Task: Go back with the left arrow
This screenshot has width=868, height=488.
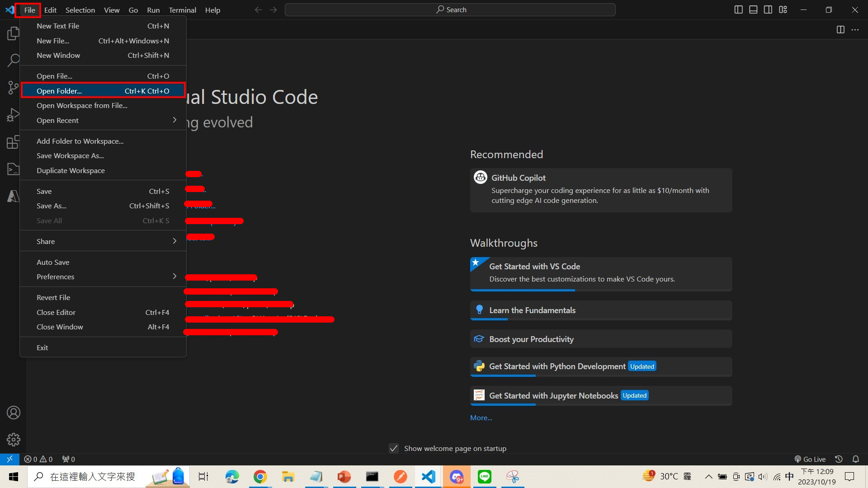Action: 258,9
